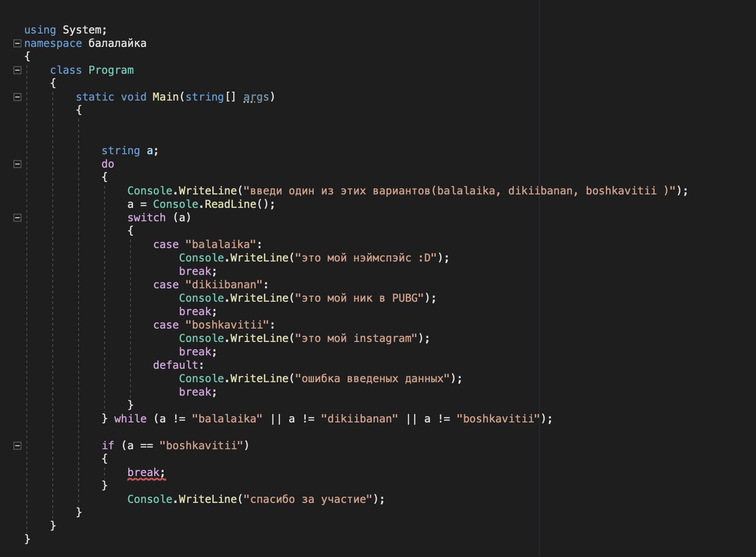
Task: Click the Main method name
Action: (166, 97)
